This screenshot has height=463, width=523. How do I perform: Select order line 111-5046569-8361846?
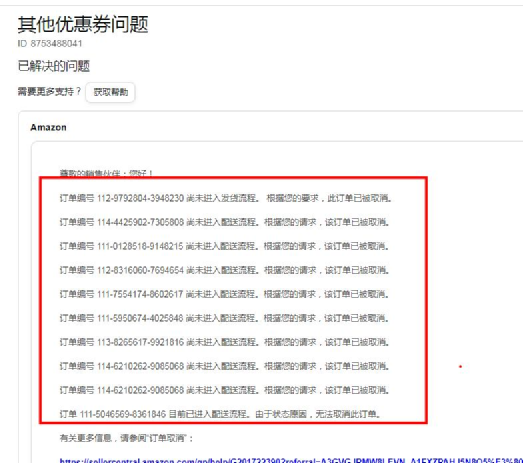point(220,414)
